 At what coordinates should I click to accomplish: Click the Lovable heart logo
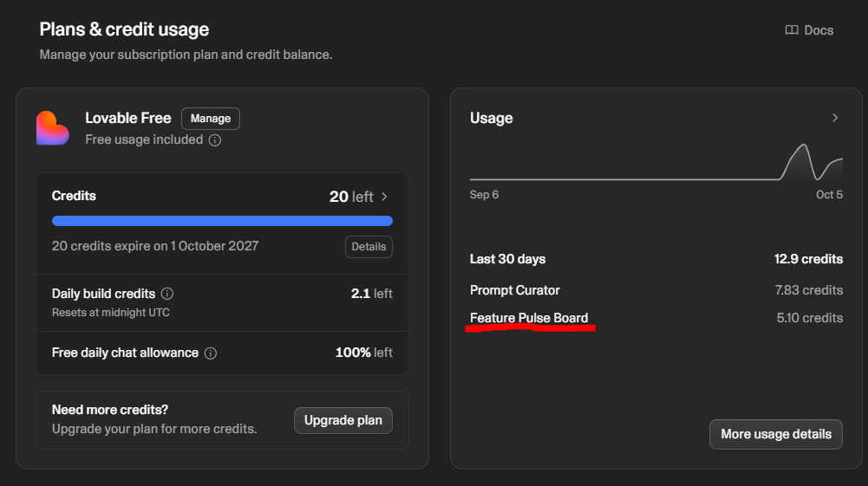[x=53, y=128]
